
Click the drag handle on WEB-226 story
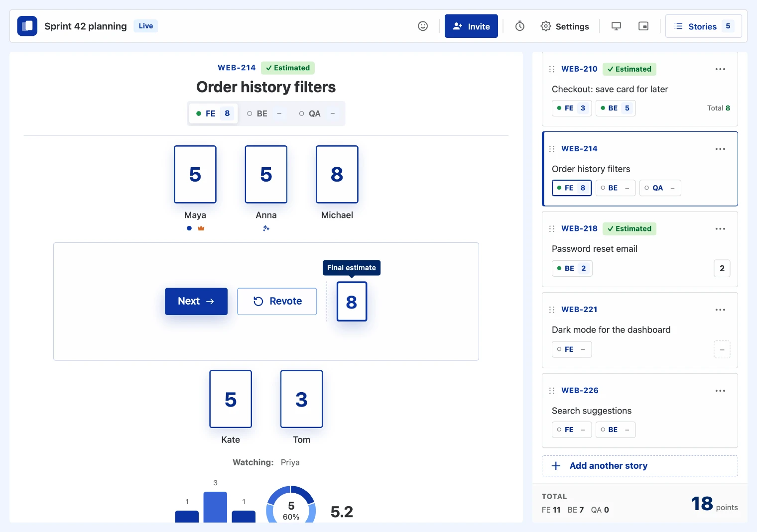click(552, 391)
